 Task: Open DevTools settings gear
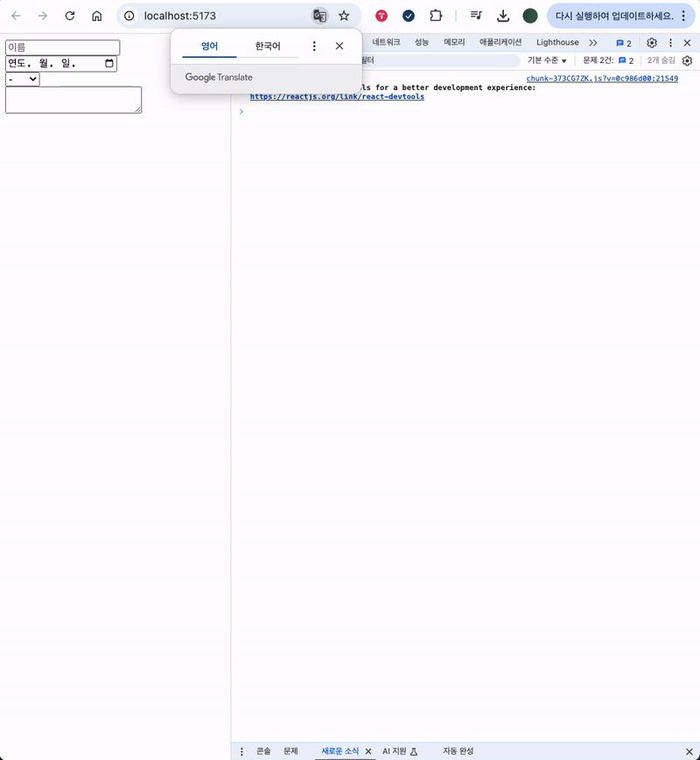tap(652, 43)
